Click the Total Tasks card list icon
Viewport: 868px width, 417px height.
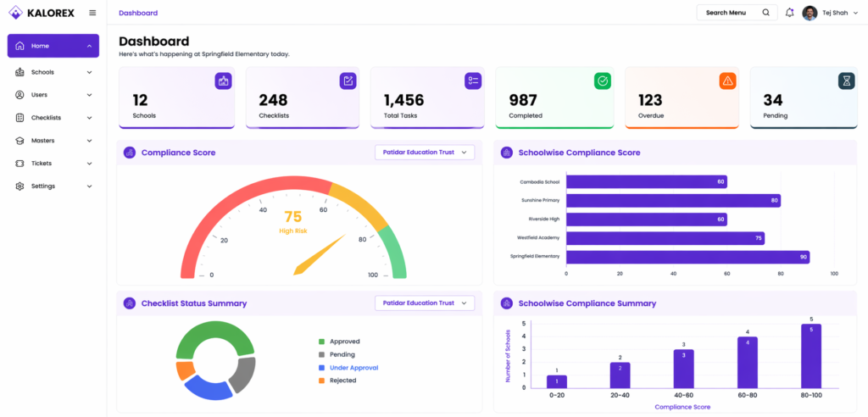click(x=473, y=81)
